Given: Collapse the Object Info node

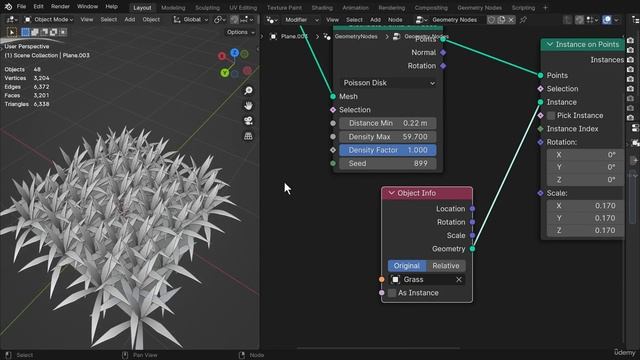Looking at the screenshot, I should coord(391,193).
